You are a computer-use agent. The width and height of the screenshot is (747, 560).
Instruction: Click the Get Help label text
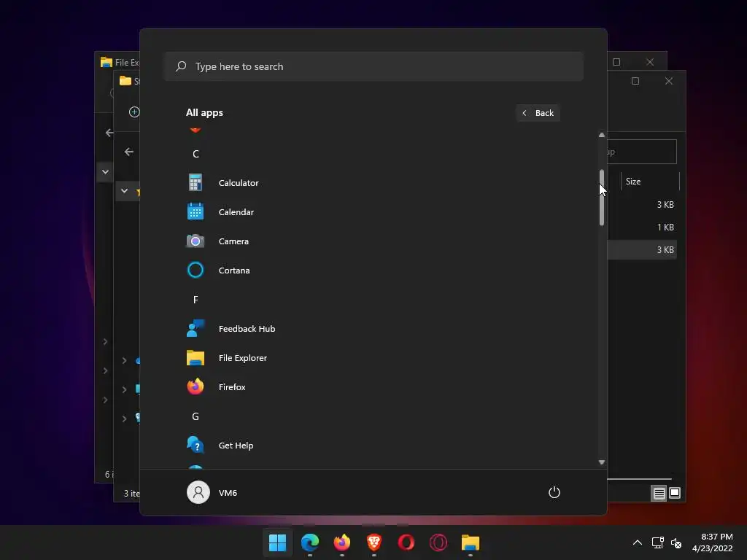pos(236,446)
